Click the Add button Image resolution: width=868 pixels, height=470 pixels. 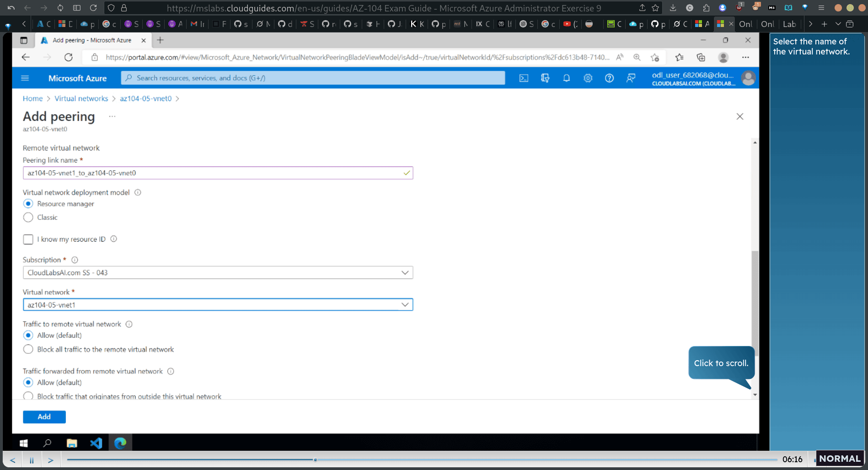click(44, 417)
